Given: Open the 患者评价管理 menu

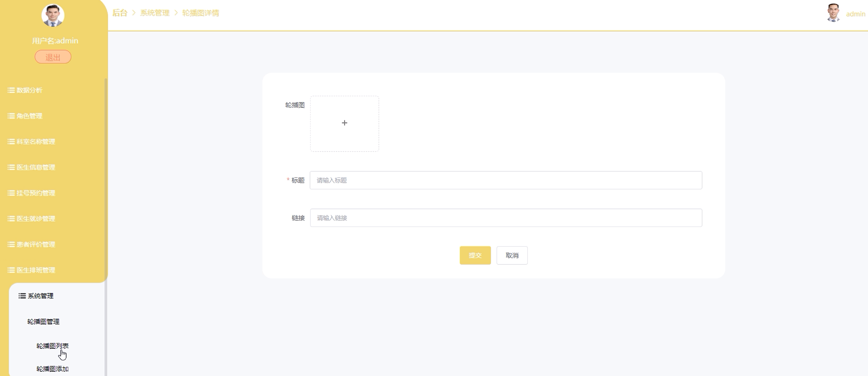Looking at the screenshot, I should point(36,245).
